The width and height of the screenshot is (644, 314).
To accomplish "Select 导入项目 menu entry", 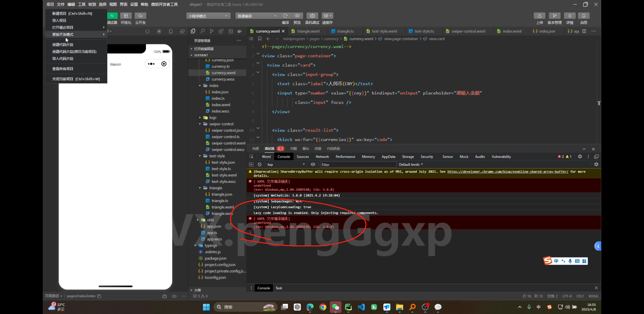I will 76,21.
